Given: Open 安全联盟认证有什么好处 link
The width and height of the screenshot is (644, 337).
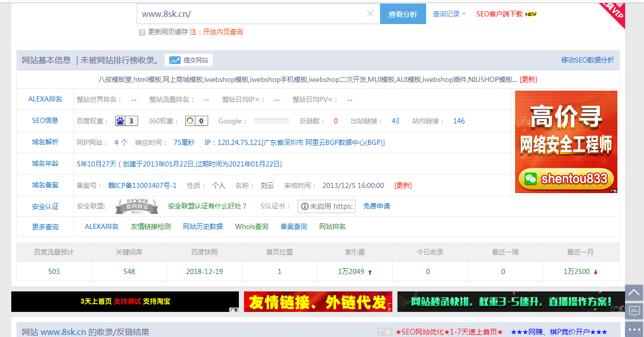Looking at the screenshot, I should tap(207, 206).
